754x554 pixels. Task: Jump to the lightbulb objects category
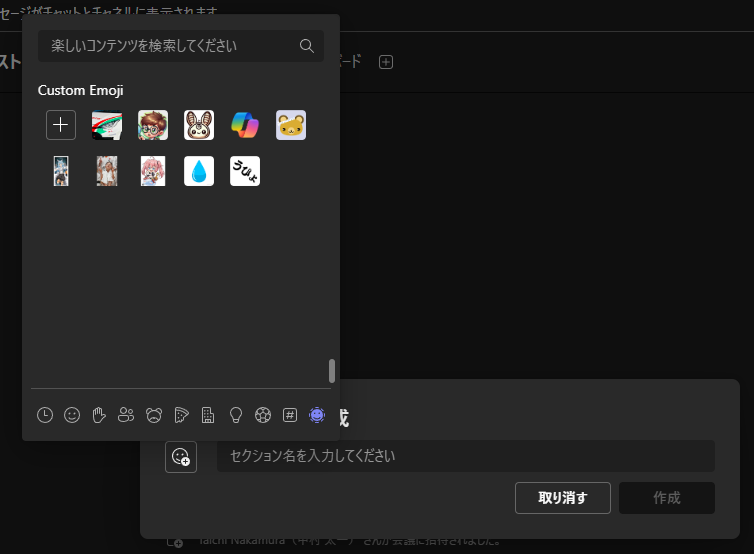[x=236, y=415]
